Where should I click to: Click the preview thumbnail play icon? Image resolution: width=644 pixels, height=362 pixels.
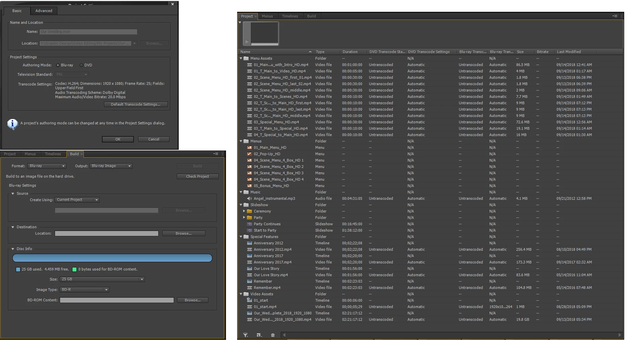(x=247, y=42)
